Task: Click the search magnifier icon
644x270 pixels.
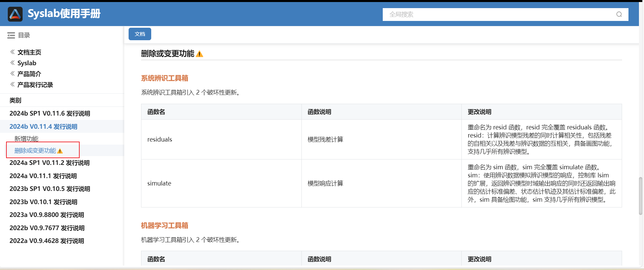Action: click(619, 14)
